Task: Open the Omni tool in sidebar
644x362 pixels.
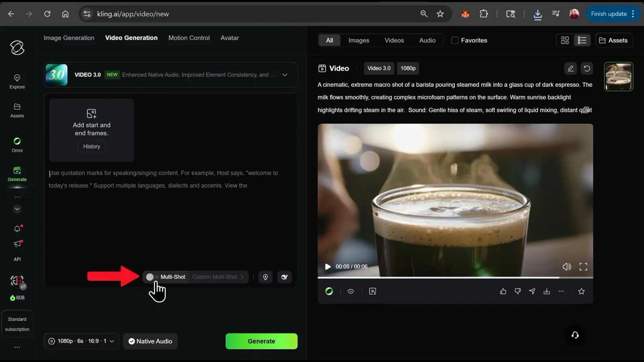Action: (17, 145)
